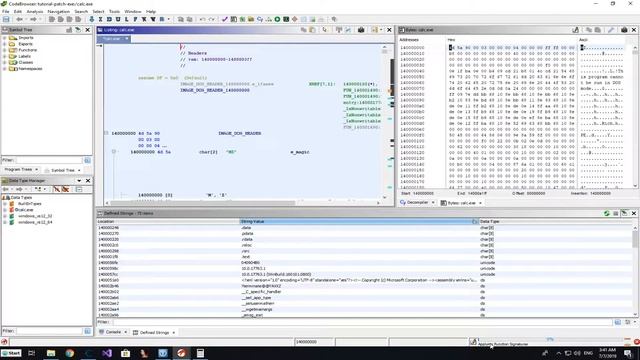Expand the Exports folder in Symbol Tree
Viewport: 640px width, 360px height.
coord(4,44)
